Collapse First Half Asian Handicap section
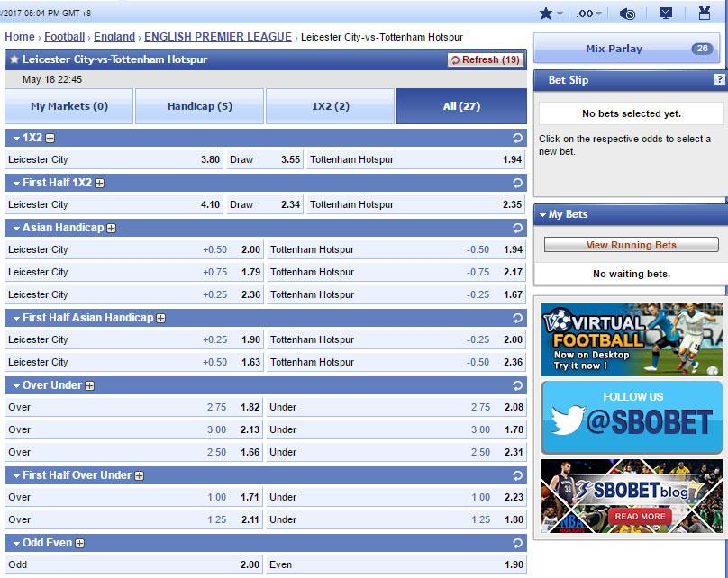 [16, 318]
